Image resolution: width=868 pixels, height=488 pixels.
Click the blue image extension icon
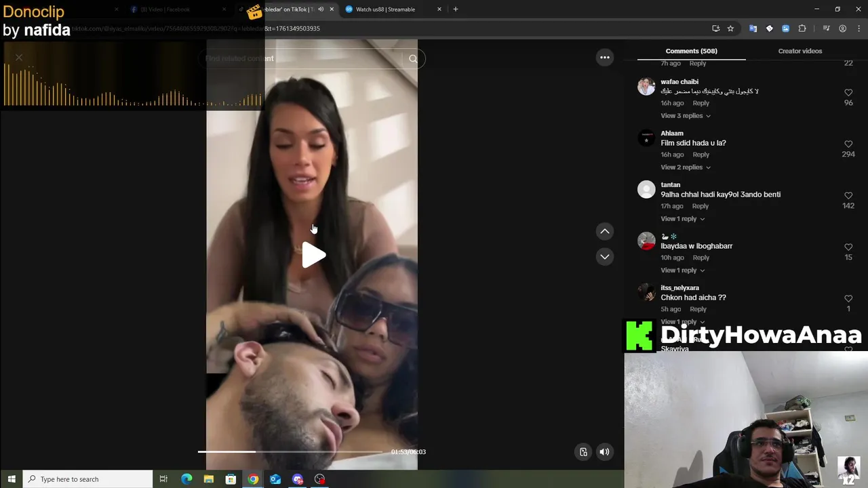[x=785, y=28]
